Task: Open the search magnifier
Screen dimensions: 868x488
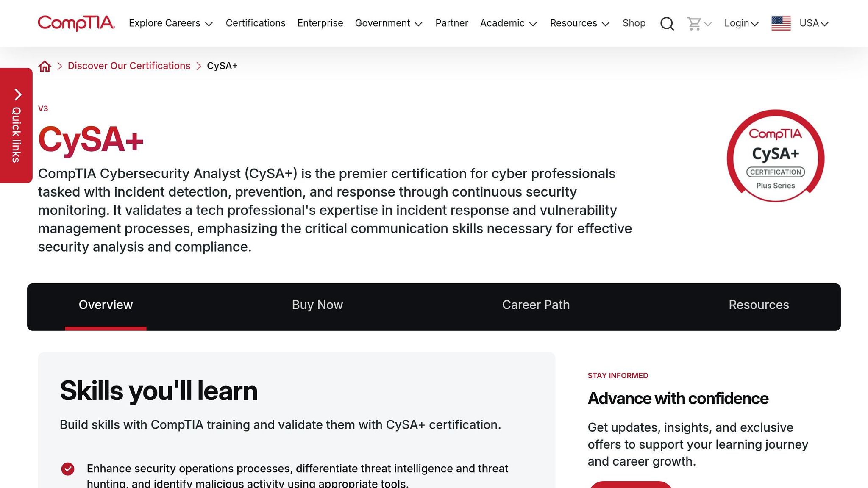Action: point(667,23)
